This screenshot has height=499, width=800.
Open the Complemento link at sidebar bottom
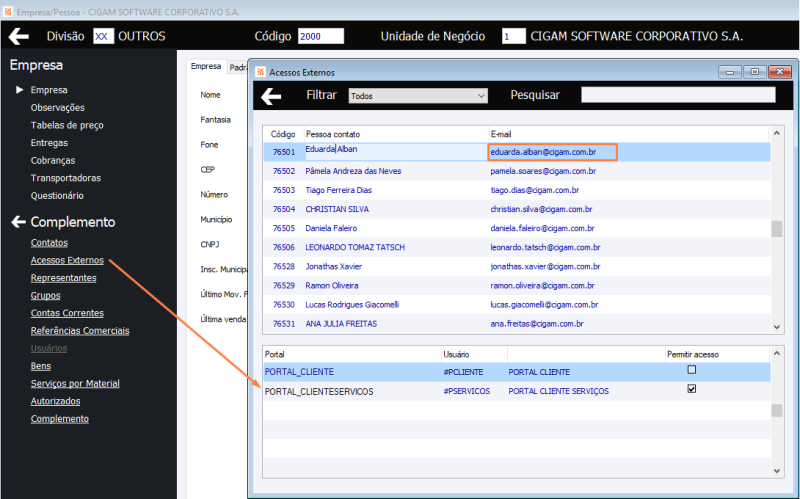60,419
